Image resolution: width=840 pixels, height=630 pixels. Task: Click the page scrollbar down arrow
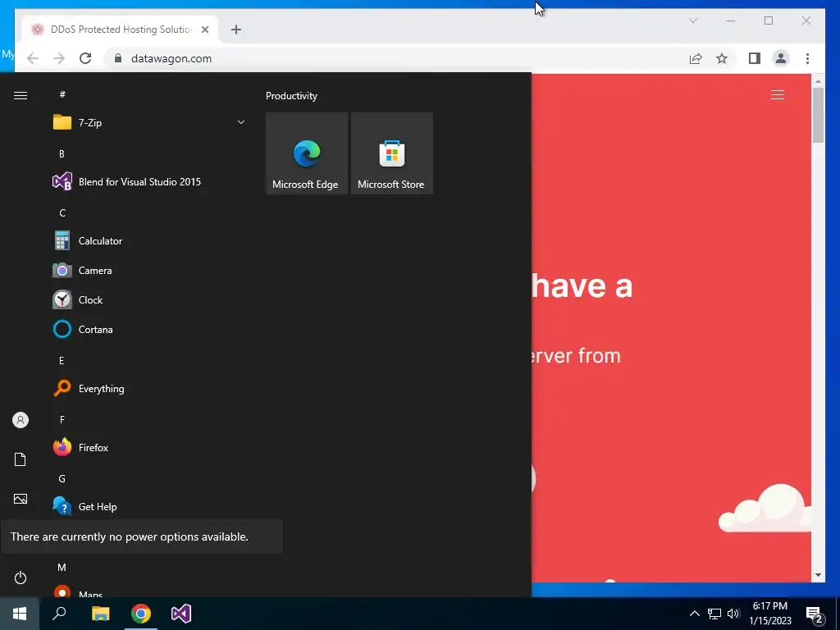(818, 575)
